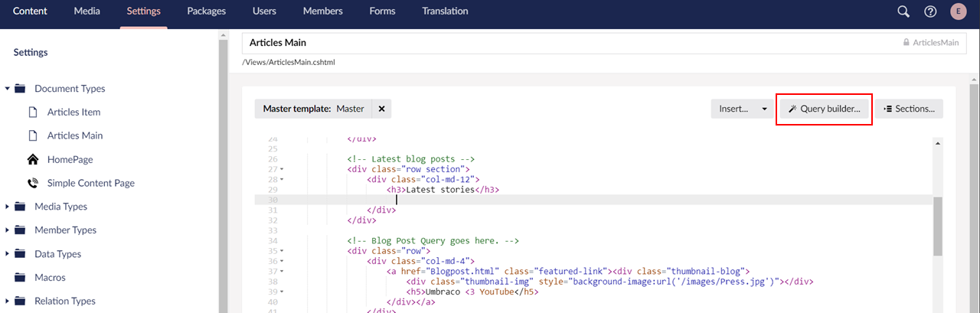Click the Macros folder icon
Image resolution: width=980 pixels, height=313 pixels.
click(x=21, y=277)
